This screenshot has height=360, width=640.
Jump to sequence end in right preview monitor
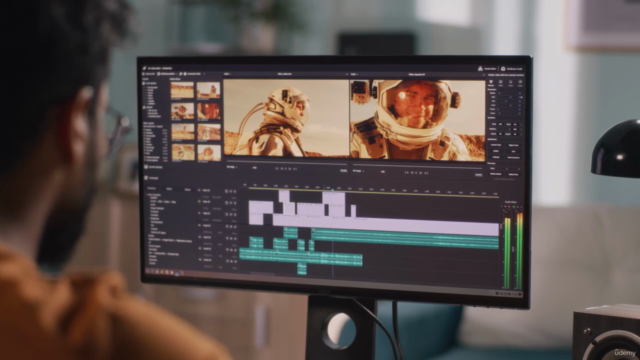426,173
